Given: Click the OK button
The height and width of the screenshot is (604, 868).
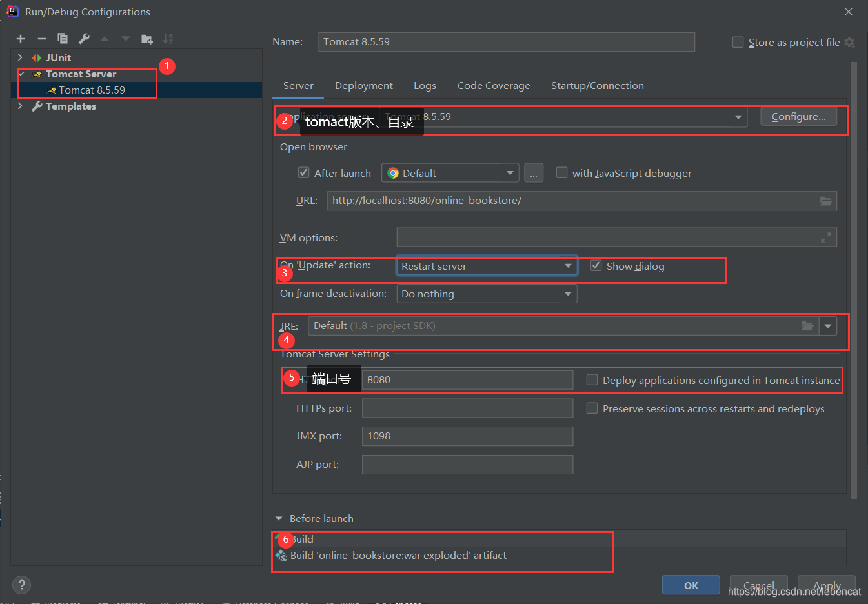Looking at the screenshot, I should (691, 585).
